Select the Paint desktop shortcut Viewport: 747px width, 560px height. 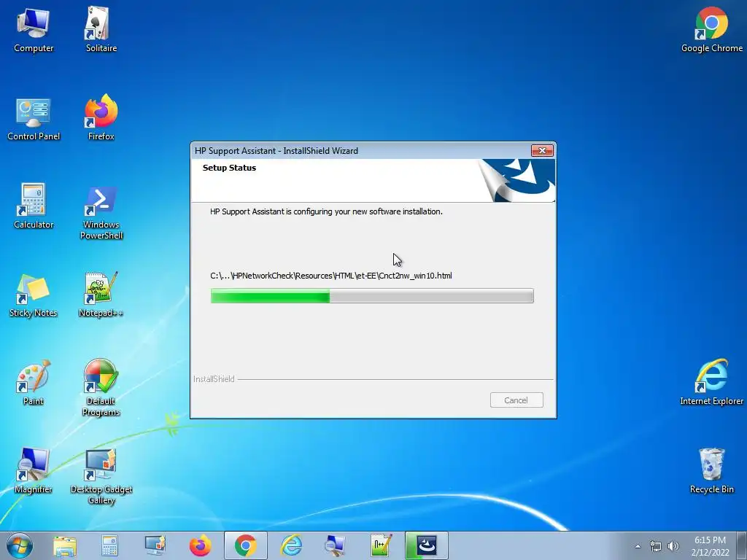click(x=34, y=383)
